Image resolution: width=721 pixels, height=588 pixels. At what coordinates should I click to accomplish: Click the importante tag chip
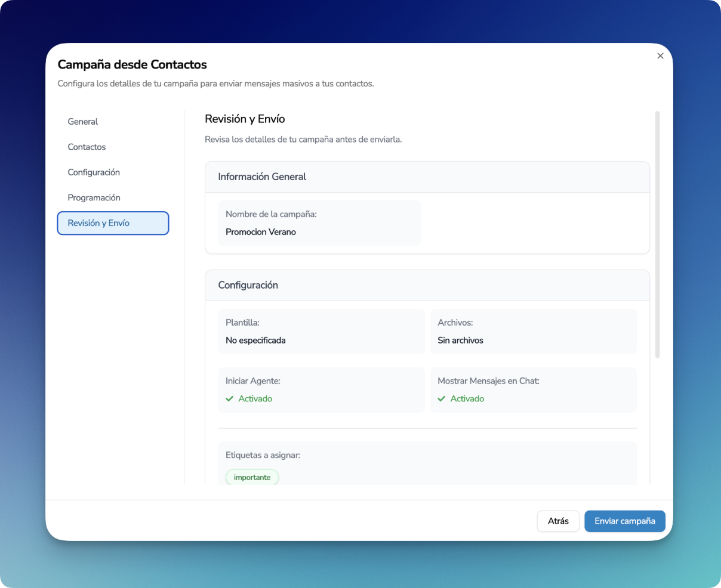coord(252,478)
